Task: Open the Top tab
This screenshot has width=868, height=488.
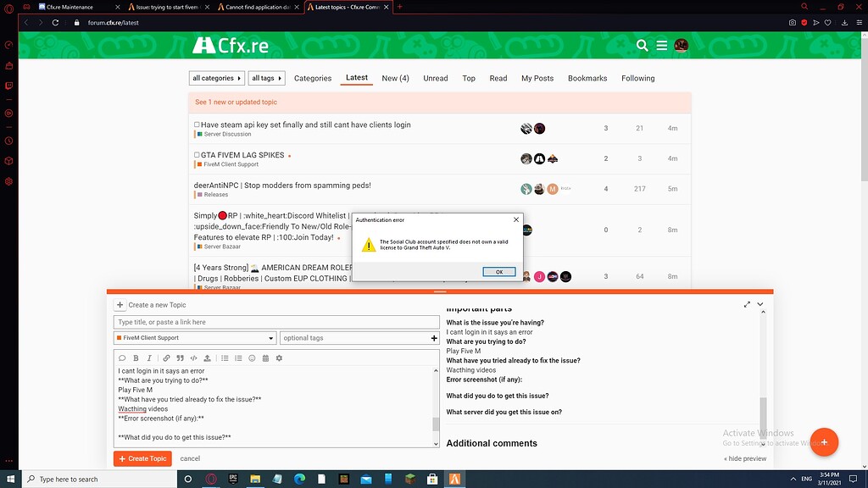Action: point(469,78)
